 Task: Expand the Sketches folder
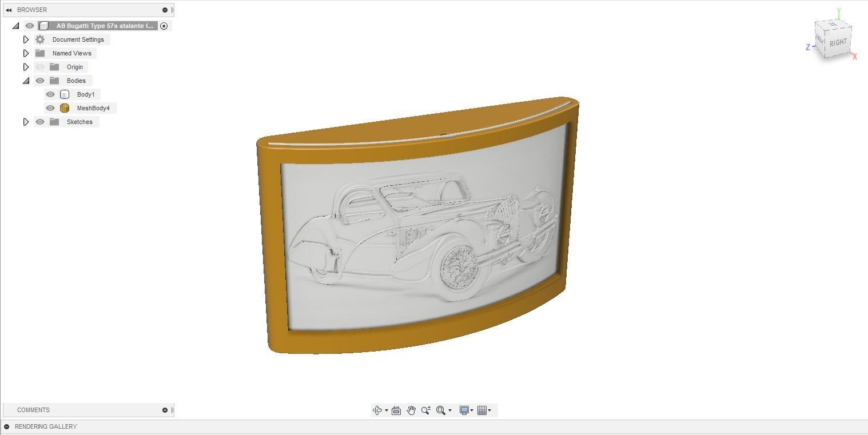coord(26,122)
